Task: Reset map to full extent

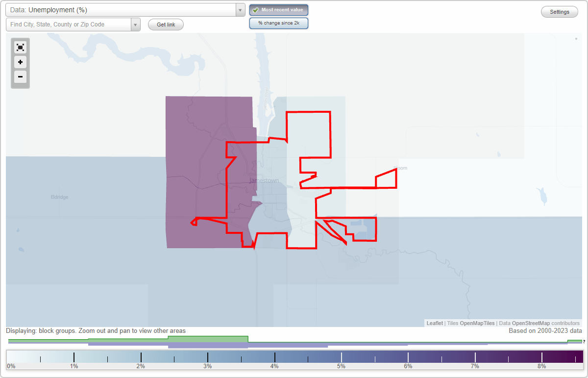Action: [20, 47]
